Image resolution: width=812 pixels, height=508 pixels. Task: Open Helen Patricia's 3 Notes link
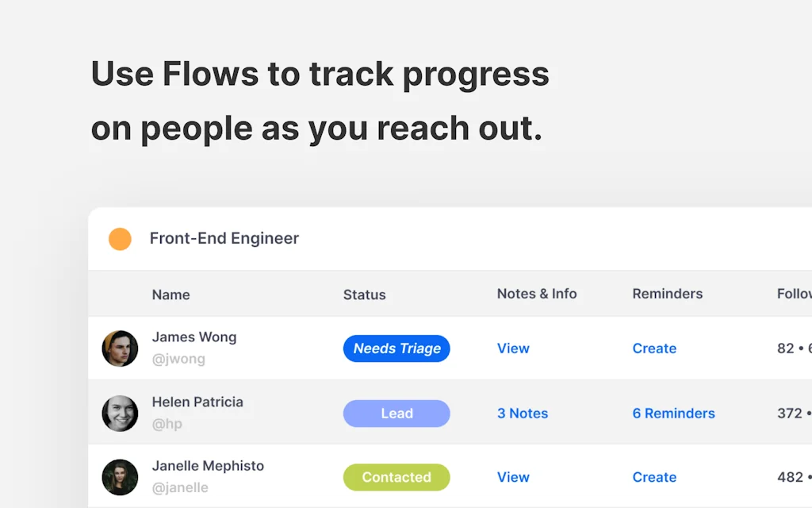[523, 414]
